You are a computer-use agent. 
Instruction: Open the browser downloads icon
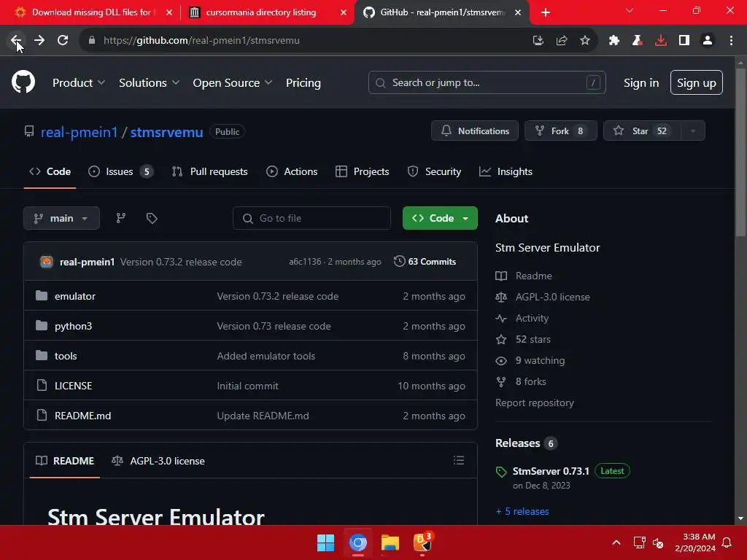pyautogui.click(x=661, y=41)
